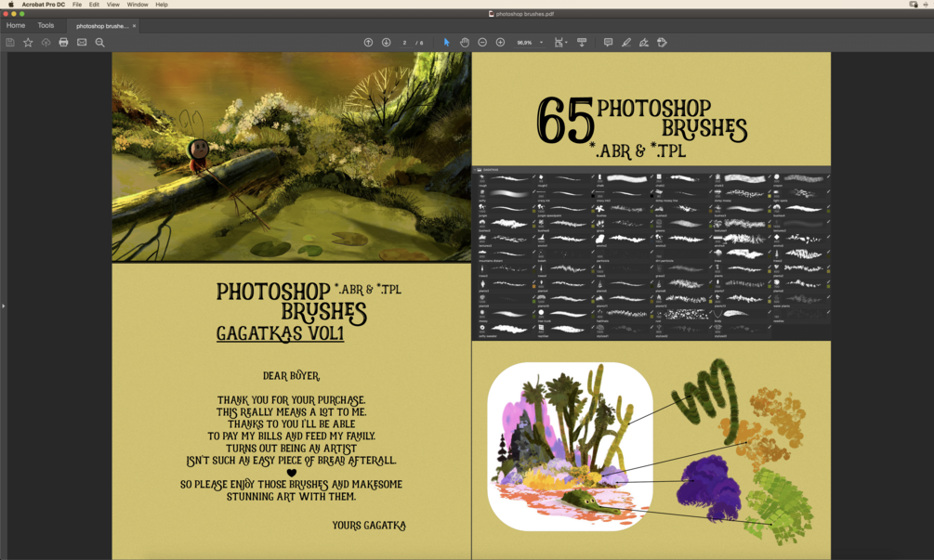Click the "DEAR BUYER," greeting text
This screenshot has width=934, height=560.
click(x=291, y=376)
